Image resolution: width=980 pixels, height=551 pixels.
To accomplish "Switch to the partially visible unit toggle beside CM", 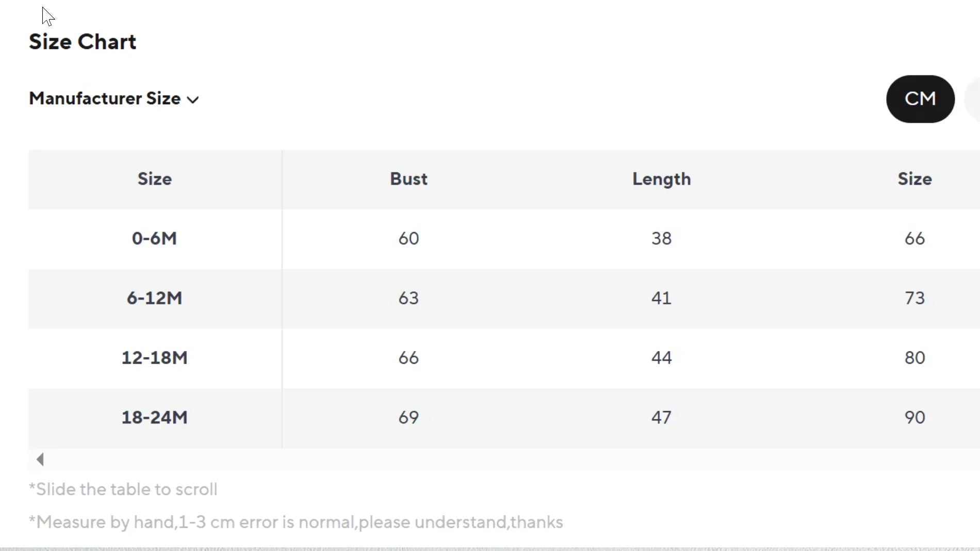I will click(973, 99).
